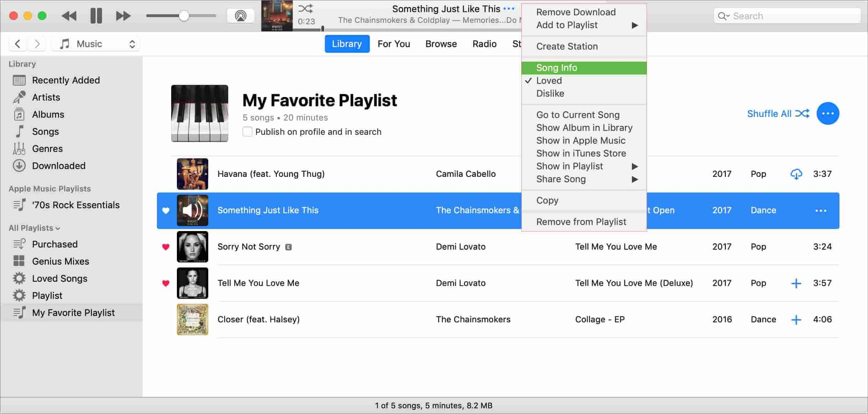This screenshot has width=868, height=414.
Task: Click the add song icon for Closer
Action: (x=796, y=320)
